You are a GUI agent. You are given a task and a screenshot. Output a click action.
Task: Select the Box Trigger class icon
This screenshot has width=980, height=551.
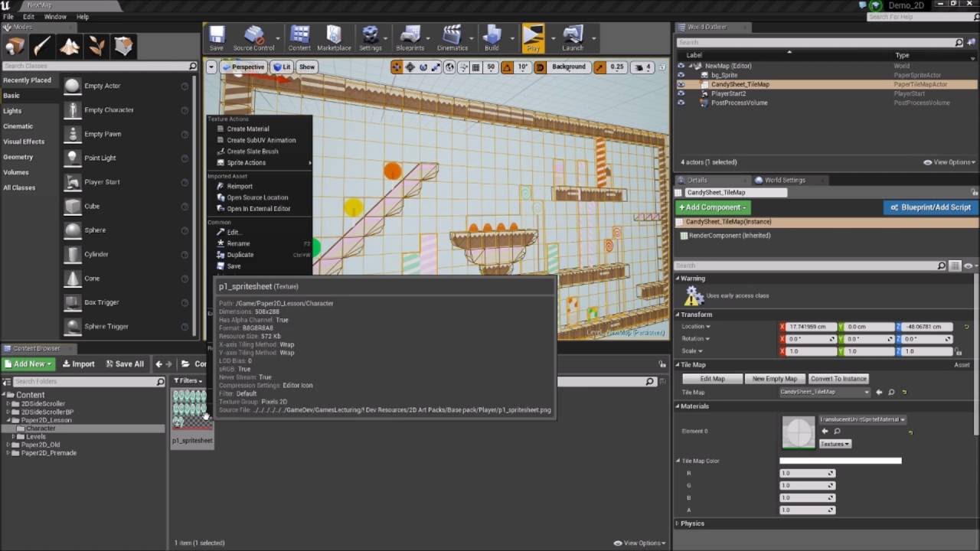(72, 302)
